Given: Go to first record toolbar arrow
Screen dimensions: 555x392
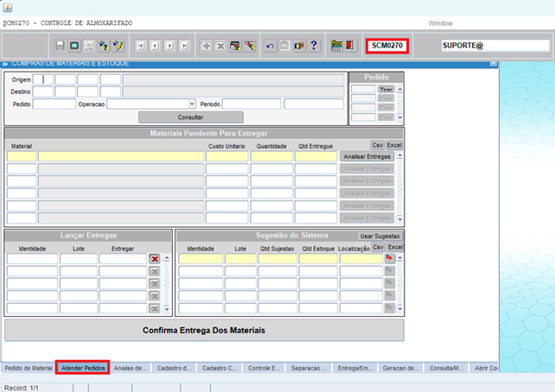Looking at the screenshot, I should (x=141, y=46).
